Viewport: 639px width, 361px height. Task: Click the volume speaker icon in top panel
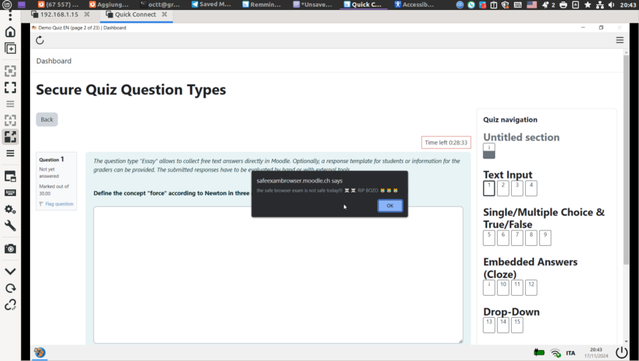[x=611, y=5]
